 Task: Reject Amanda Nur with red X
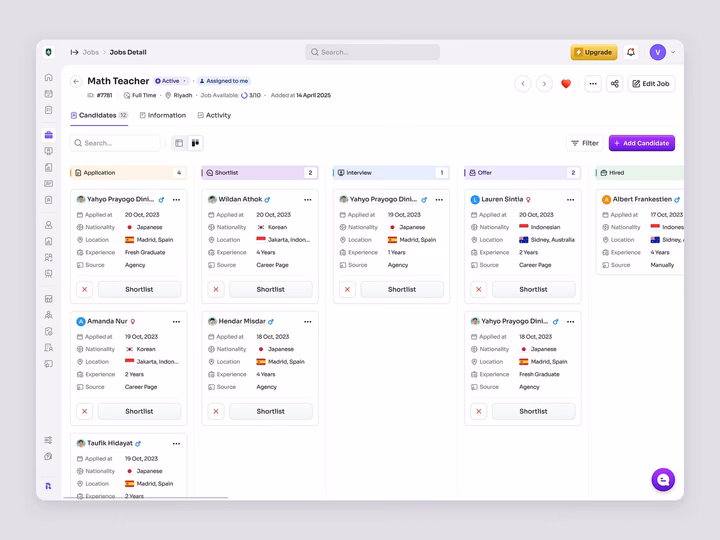click(84, 411)
